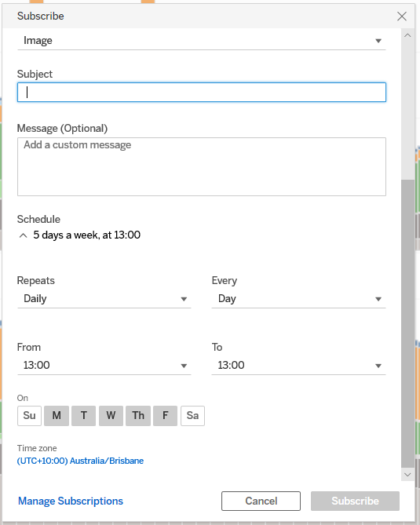Viewport: 420px width, 525px height.
Task: Click the scrollbar up arrow
Action: [x=407, y=35]
